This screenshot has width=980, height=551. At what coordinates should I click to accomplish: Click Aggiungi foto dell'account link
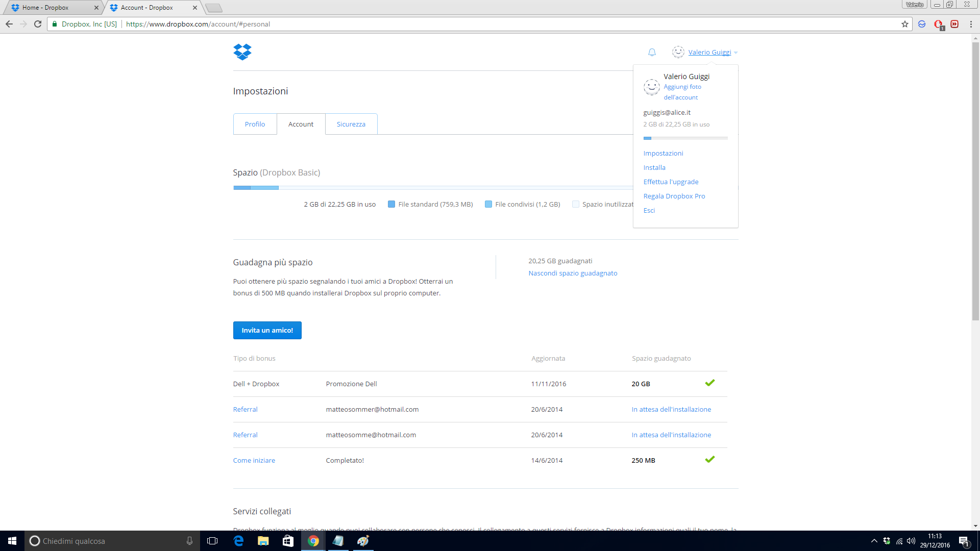tap(682, 92)
